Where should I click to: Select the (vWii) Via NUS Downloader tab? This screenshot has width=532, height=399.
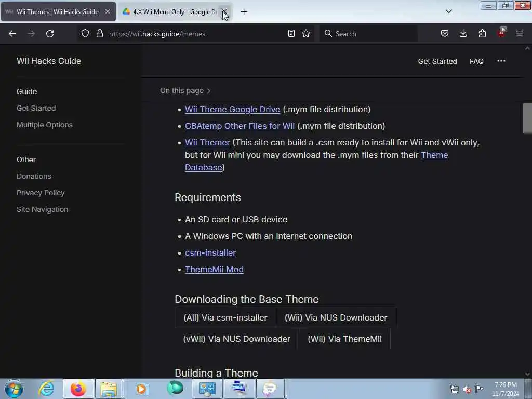[237, 339]
